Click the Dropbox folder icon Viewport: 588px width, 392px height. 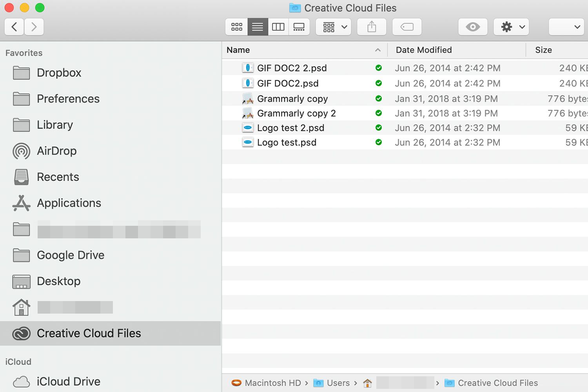click(x=21, y=73)
